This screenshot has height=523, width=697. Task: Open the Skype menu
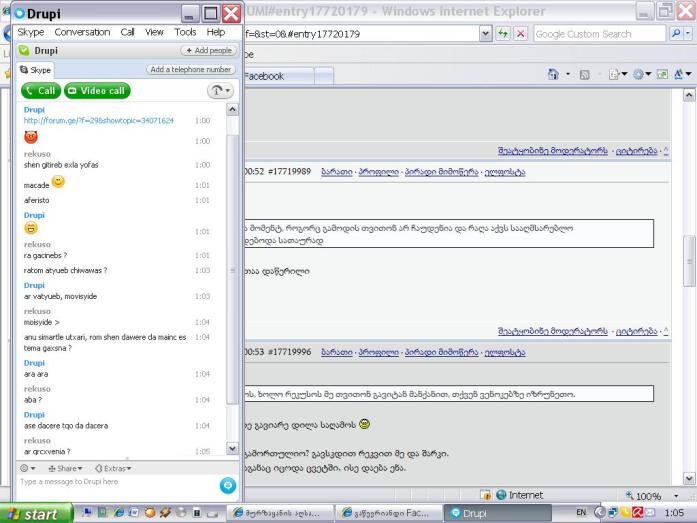coord(31,32)
